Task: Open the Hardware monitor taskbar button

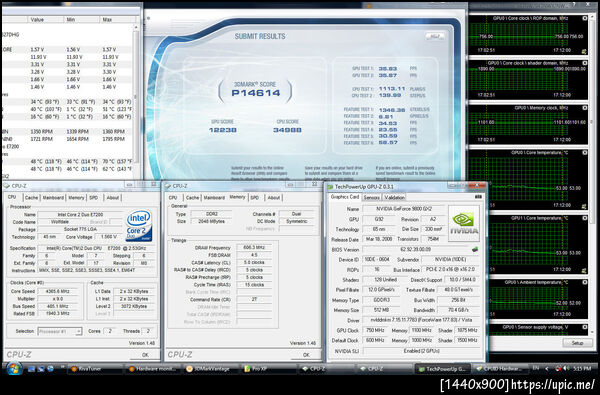Action: point(152,369)
